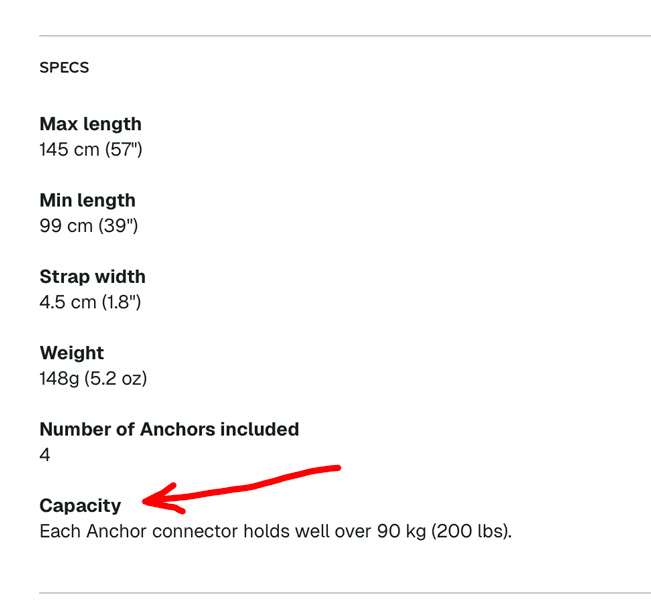651x600 pixels.
Task: Click the "90 kg" text in Capacity
Action: (x=401, y=531)
